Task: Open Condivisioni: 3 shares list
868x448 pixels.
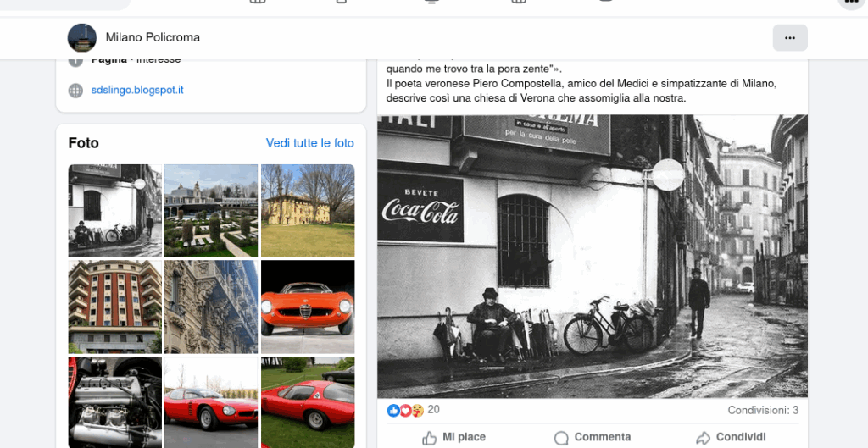Action: coord(763,411)
